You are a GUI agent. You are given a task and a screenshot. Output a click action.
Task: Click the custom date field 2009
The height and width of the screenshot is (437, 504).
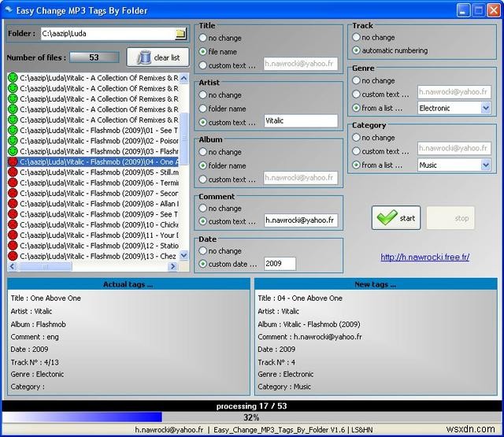click(280, 264)
